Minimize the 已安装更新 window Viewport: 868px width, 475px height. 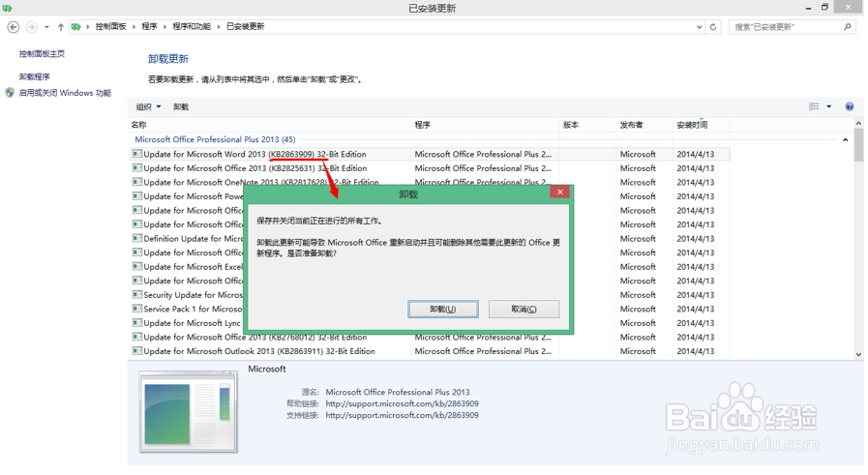pyautogui.click(x=808, y=8)
